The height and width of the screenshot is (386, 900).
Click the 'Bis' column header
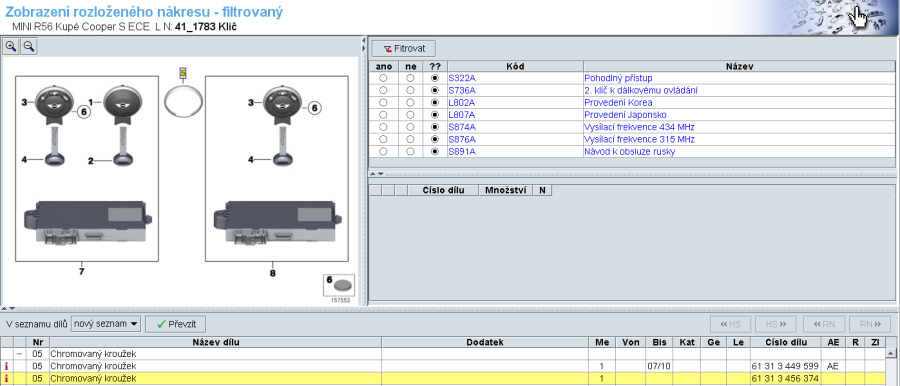coord(659,342)
